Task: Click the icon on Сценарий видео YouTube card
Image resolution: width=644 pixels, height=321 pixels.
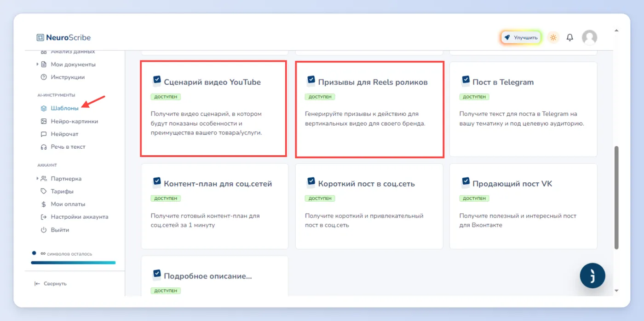Action: 157,82
